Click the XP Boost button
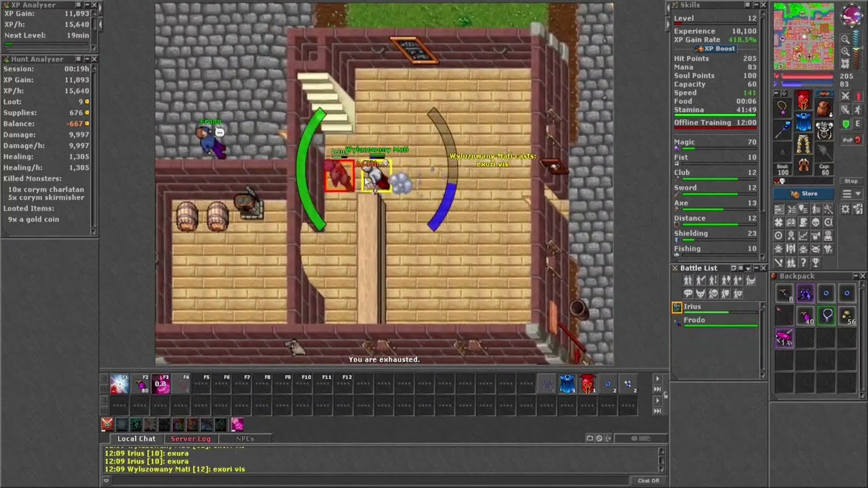 click(715, 49)
